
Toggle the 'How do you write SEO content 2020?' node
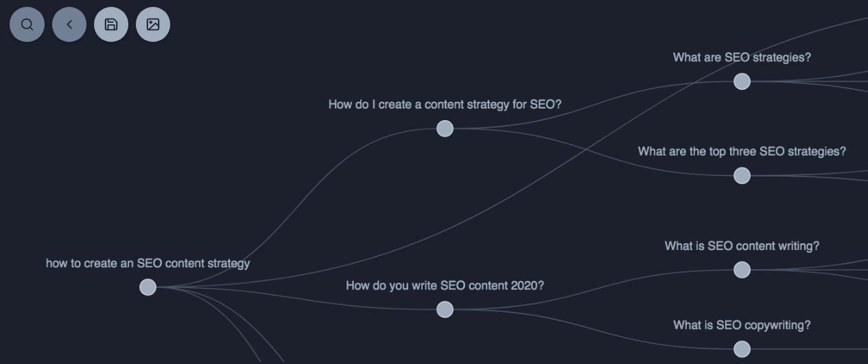click(445, 310)
